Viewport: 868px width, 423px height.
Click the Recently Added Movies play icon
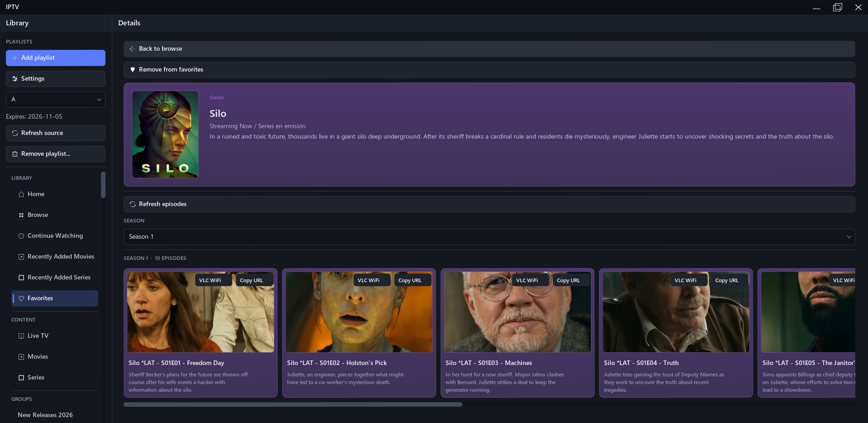coord(21,257)
